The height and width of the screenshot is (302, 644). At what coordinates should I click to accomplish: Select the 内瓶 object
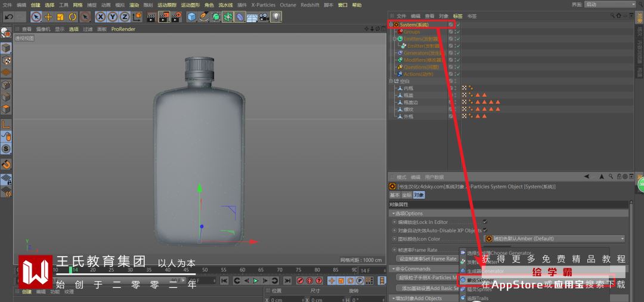tap(408, 88)
